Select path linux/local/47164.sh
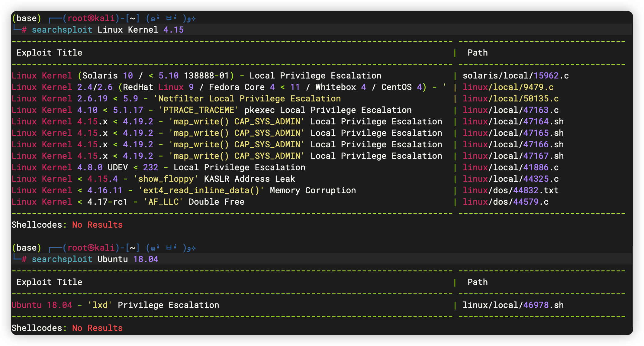 [513, 121]
